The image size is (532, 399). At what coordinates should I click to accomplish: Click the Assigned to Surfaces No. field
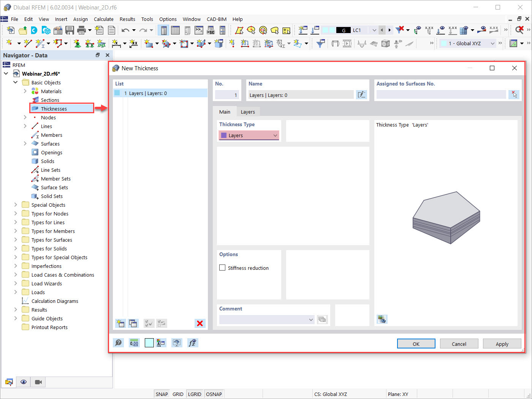point(441,95)
